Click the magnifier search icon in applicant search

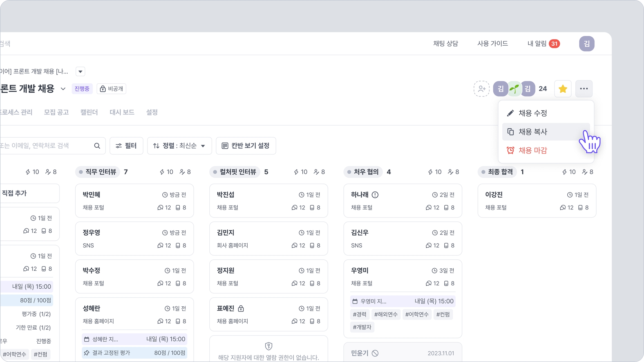tap(97, 146)
